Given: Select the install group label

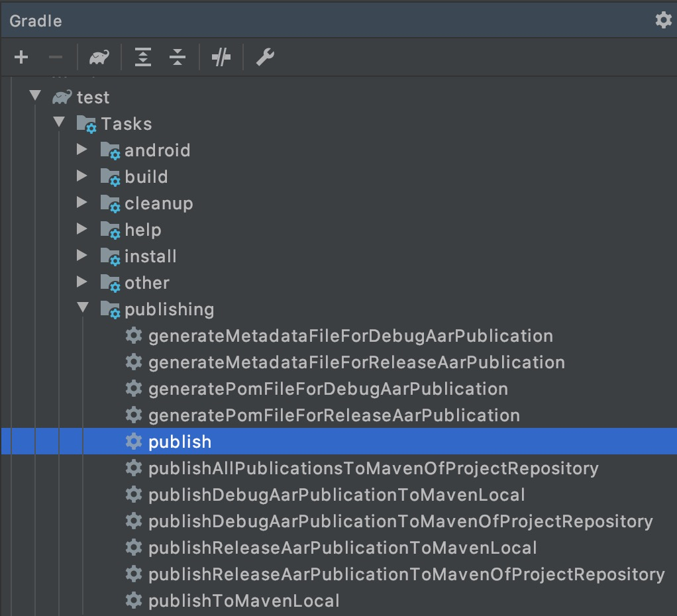Looking at the screenshot, I should tap(150, 256).
